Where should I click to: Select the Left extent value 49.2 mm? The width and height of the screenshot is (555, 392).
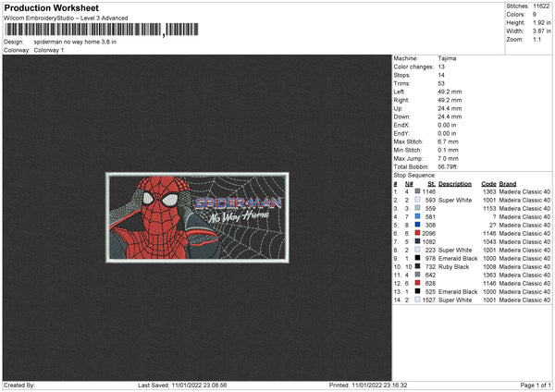click(x=450, y=92)
